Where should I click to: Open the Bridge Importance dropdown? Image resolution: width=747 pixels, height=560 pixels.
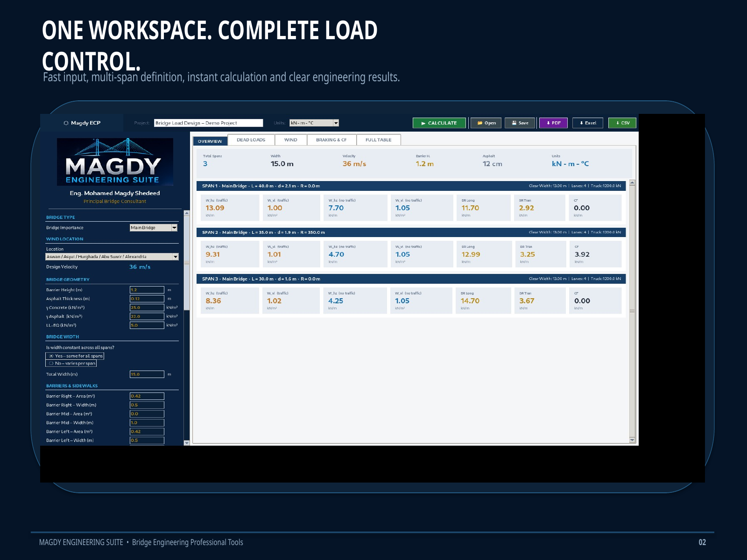coord(174,228)
